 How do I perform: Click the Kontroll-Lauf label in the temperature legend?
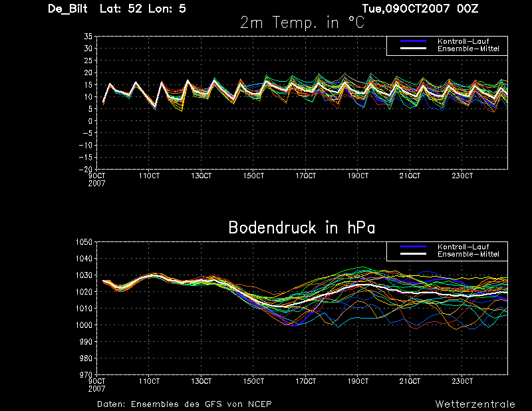[463, 41]
